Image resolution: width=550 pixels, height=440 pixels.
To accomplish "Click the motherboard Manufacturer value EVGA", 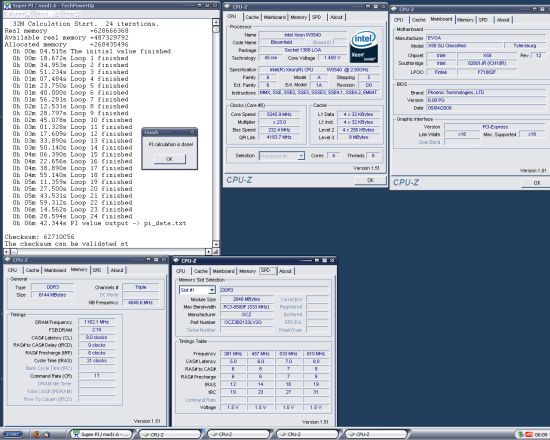I will [487, 38].
